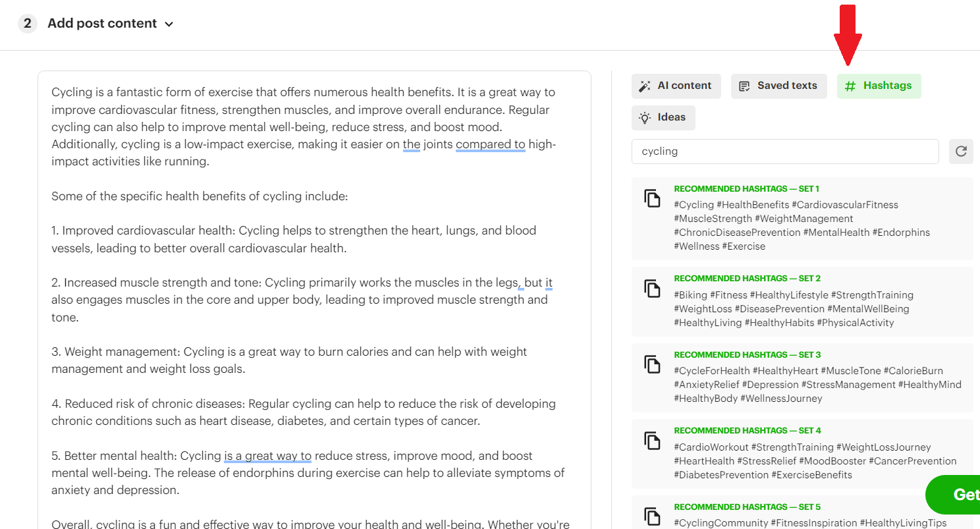Screen dimensions: 980x529
Task: Copy recommended hashtags Set 3
Action: point(652,364)
